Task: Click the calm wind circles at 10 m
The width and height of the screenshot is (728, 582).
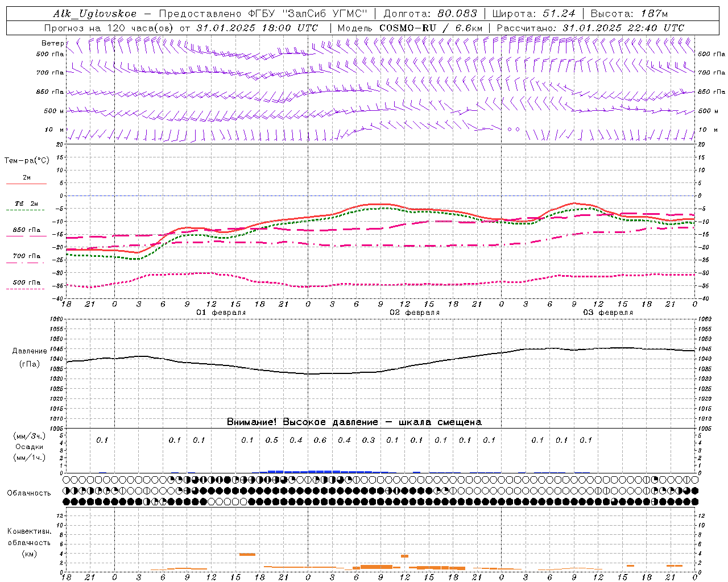Action: (514, 129)
